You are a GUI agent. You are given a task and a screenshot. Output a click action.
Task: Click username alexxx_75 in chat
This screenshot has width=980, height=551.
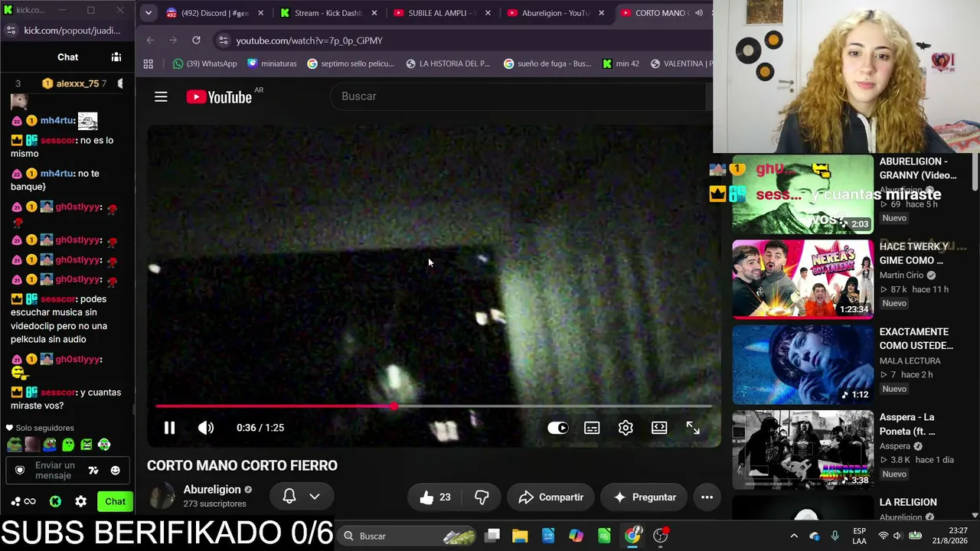tap(77, 83)
